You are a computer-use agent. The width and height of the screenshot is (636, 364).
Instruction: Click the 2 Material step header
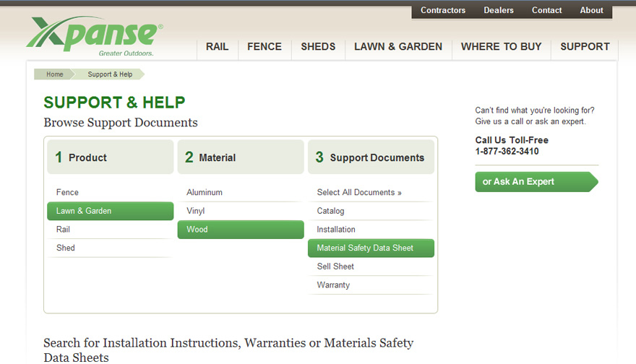click(241, 157)
